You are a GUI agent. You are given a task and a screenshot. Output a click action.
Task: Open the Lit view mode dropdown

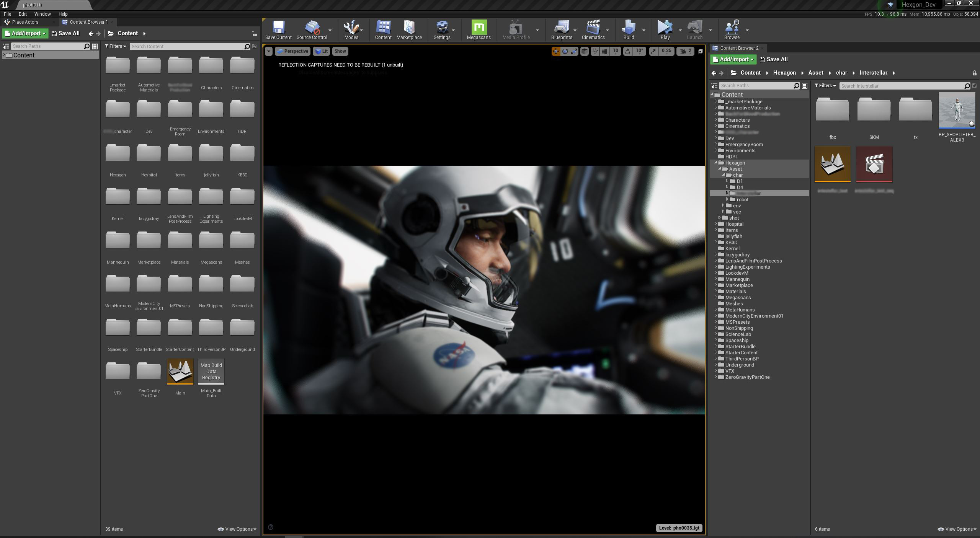tap(321, 51)
